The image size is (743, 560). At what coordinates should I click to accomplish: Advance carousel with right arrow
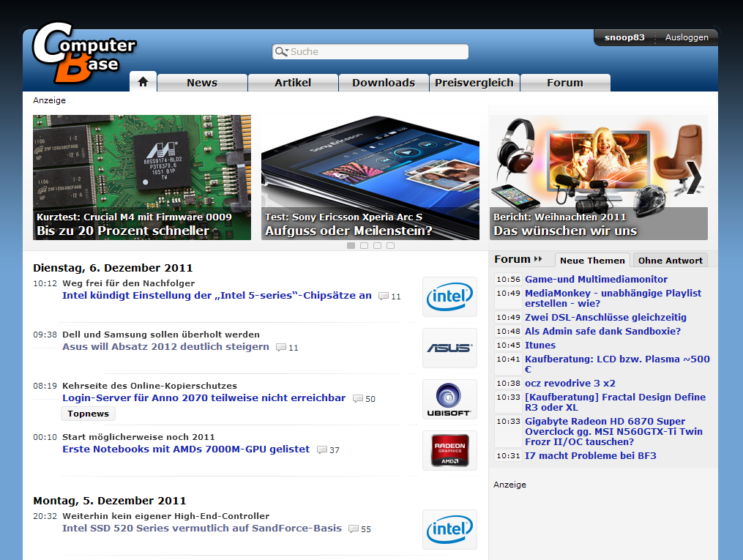click(694, 177)
